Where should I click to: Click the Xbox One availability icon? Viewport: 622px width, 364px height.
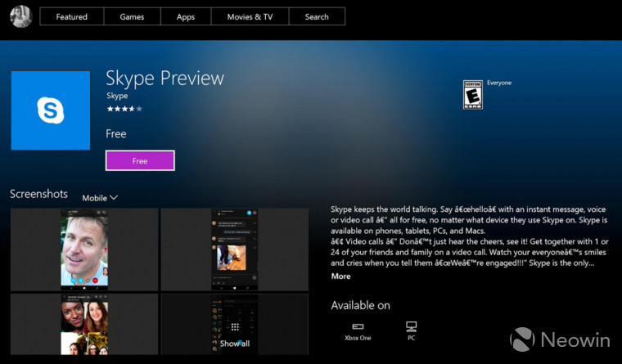click(x=358, y=331)
